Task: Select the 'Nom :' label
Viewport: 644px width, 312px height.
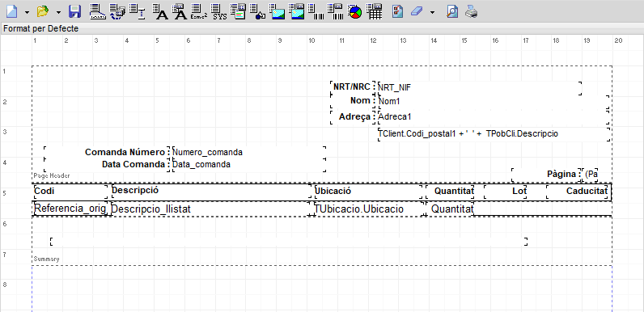Action: click(354, 100)
